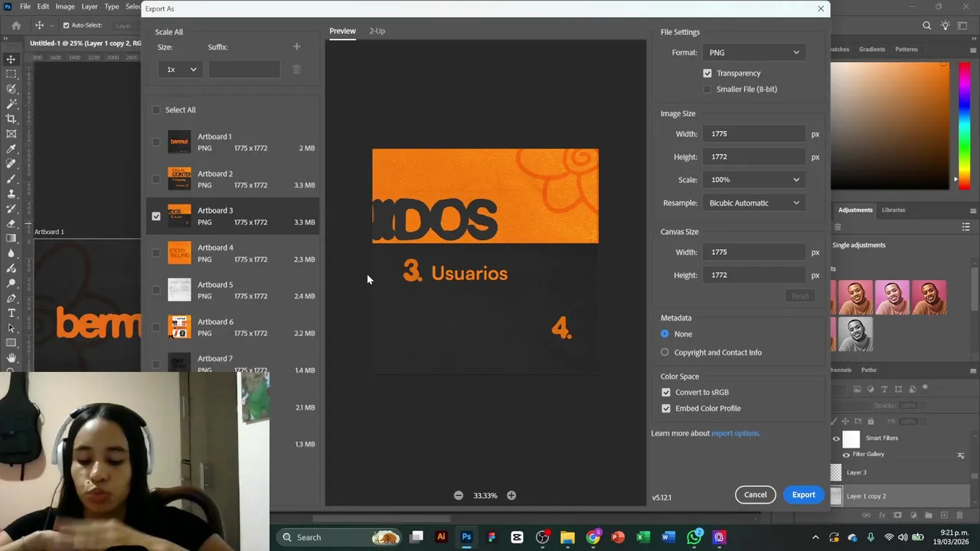The height and width of the screenshot is (551, 980).
Task: Select the Clone Stamp tool
Action: pos(11,194)
